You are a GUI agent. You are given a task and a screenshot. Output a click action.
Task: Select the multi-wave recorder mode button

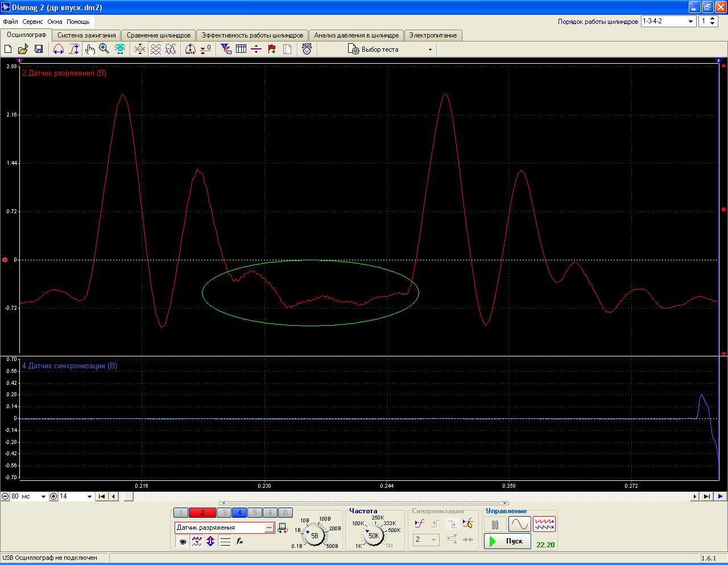[544, 524]
